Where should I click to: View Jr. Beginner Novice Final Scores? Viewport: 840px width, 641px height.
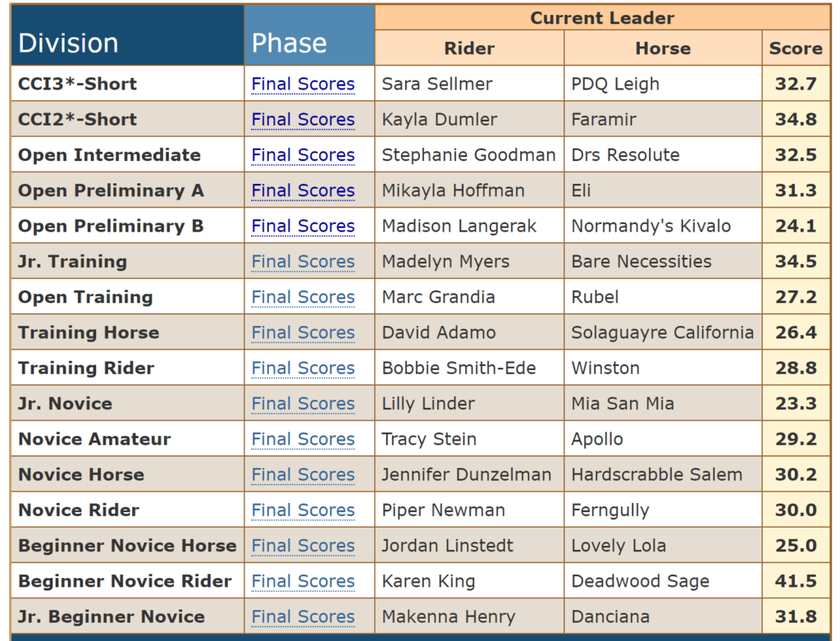click(x=304, y=617)
